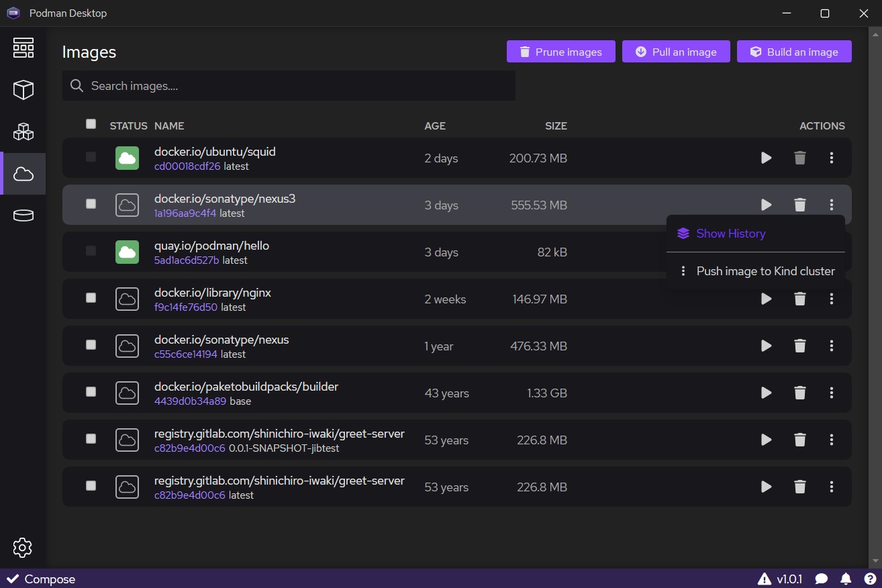Open the Pods view in sidebar

(x=23, y=132)
